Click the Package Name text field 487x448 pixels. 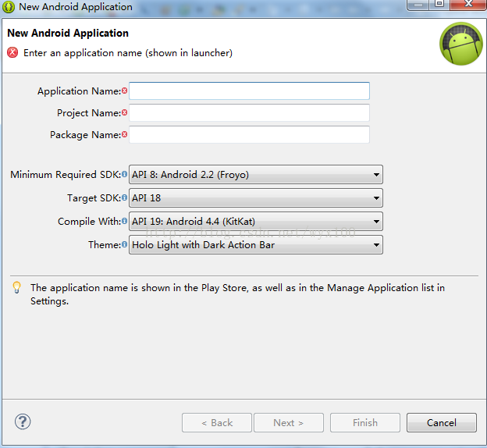[x=249, y=134]
